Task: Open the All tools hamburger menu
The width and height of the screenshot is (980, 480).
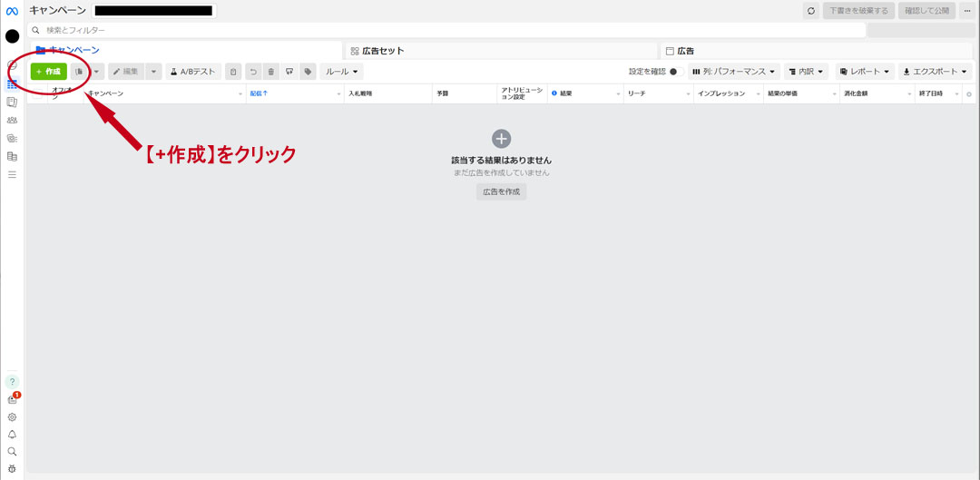Action: pos(12,174)
